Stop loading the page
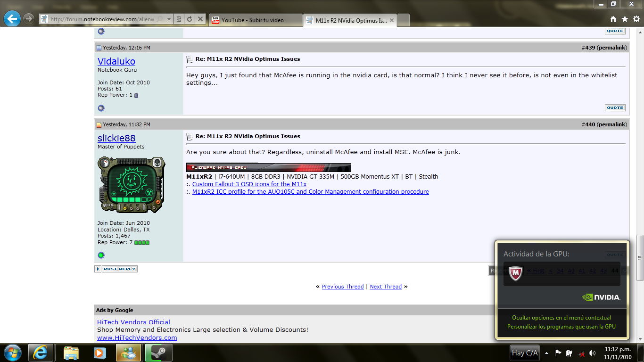The height and width of the screenshot is (362, 644). [x=200, y=19]
